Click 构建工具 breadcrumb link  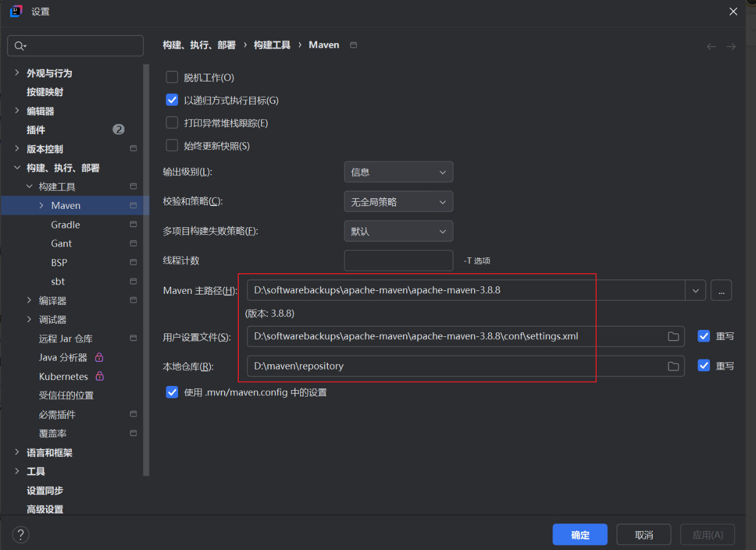pyautogui.click(x=272, y=45)
